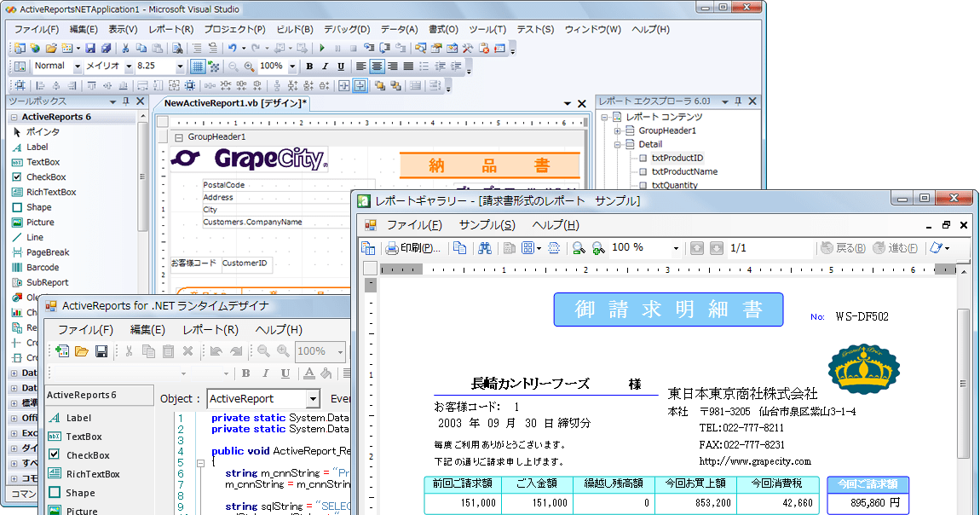Click the save disk icon in runtime designer
980x515 pixels.
tap(101, 351)
